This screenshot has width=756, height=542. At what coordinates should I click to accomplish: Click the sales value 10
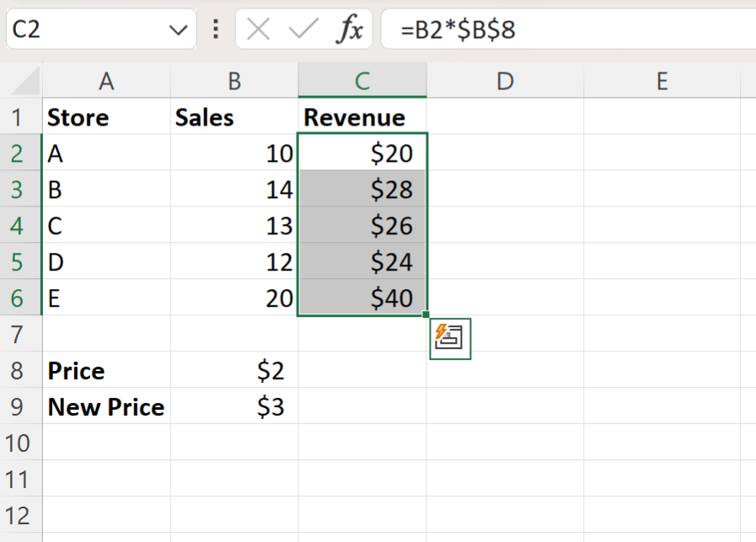[x=234, y=153]
